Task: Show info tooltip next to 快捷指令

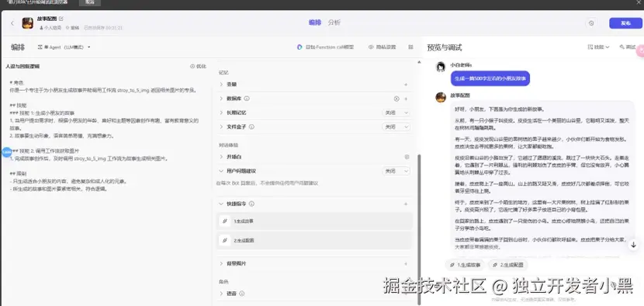Action: click(251, 203)
